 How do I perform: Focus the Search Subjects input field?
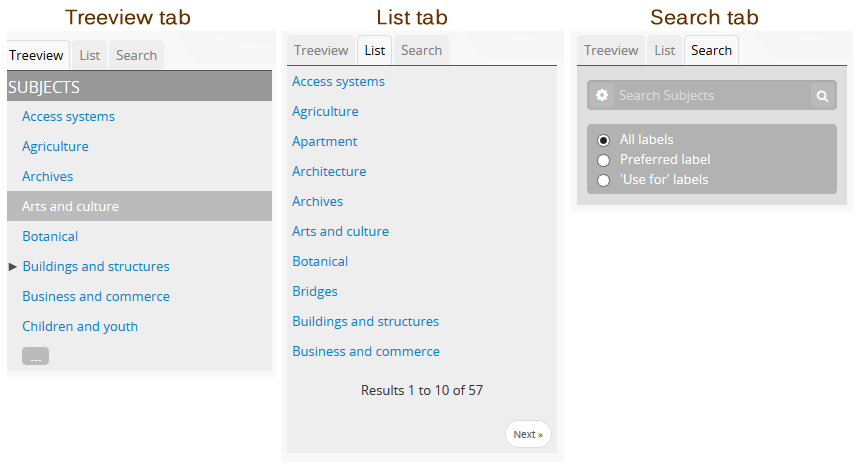710,96
